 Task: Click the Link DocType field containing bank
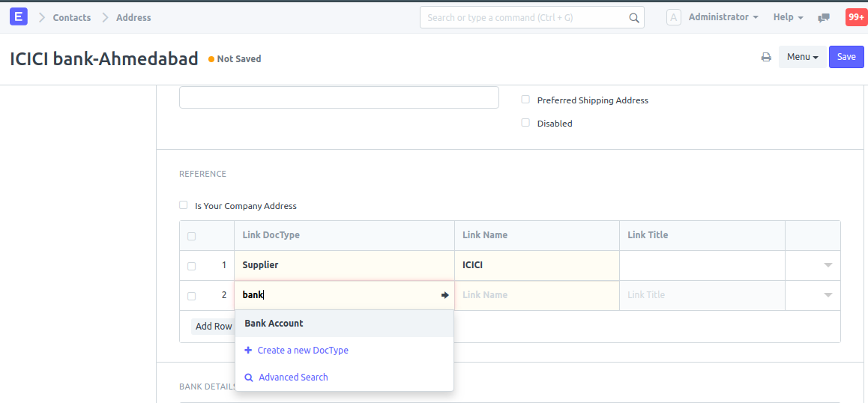point(344,295)
